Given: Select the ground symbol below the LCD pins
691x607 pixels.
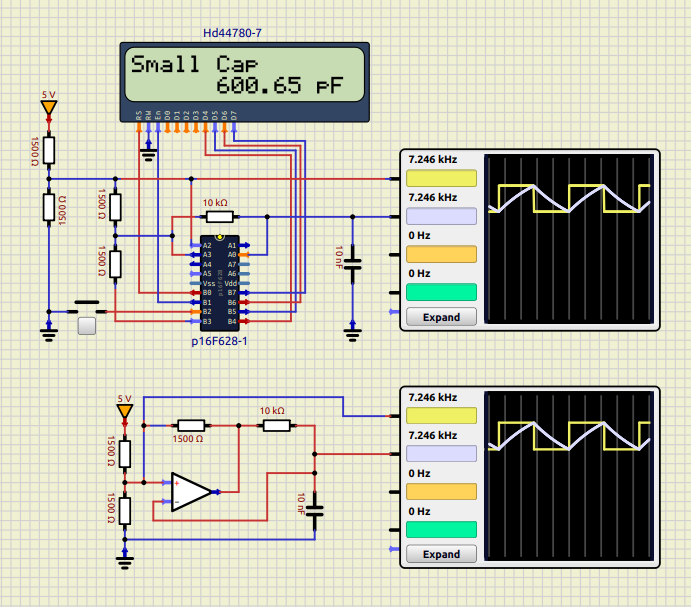Looking at the screenshot, I should (x=149, y=151).
